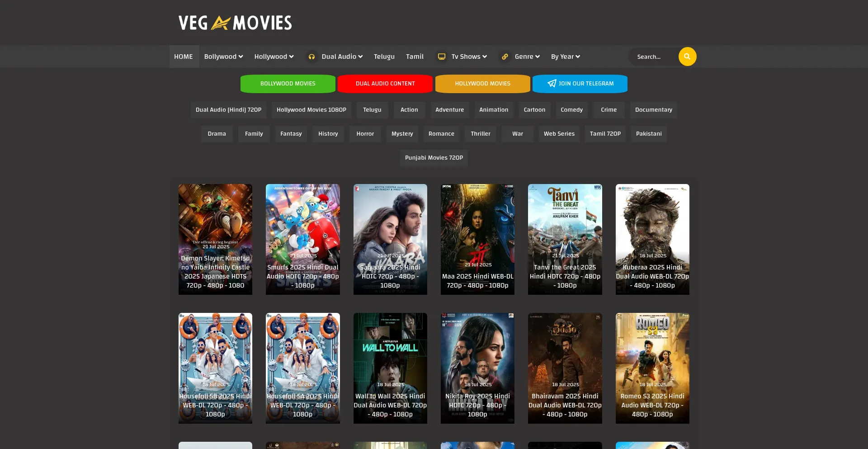Open the Kuberaa 2025 movie poster
868x449 pixels.
click(652, 239)
